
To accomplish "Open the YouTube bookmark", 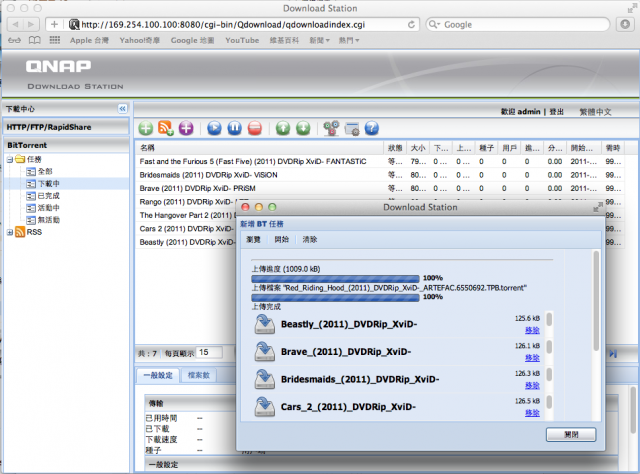I will (x=242, y=40).
